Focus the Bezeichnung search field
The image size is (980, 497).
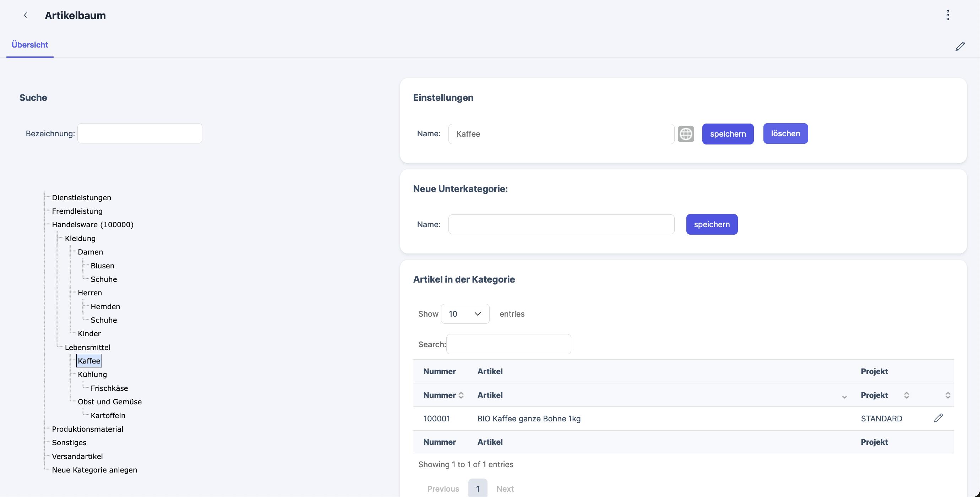140,133
